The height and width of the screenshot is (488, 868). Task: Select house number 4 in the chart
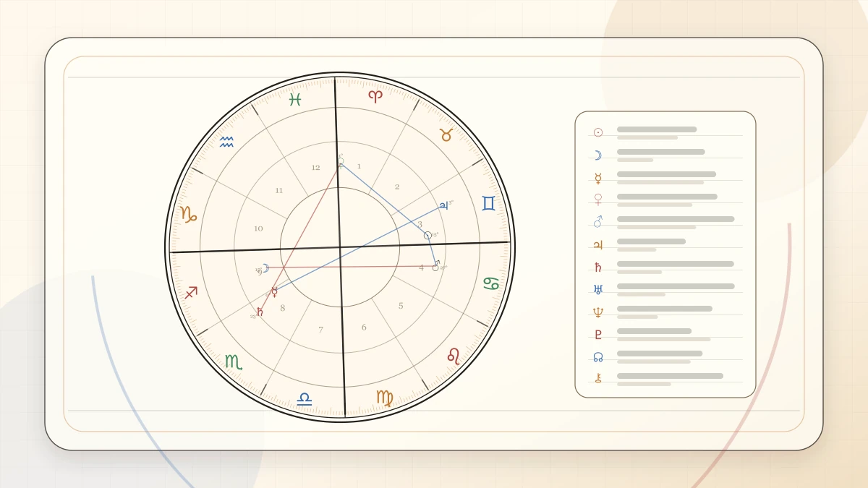pos(421,267)
